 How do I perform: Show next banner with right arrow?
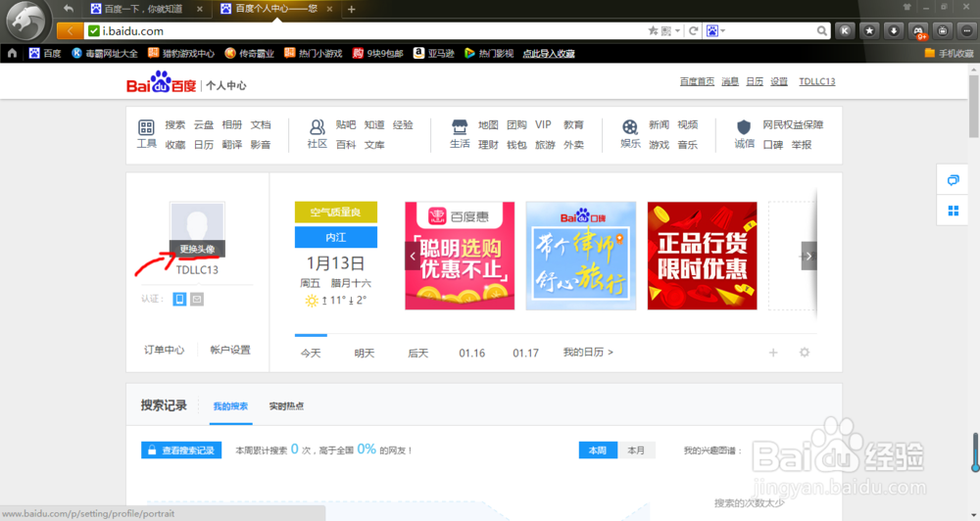(808, 257)
